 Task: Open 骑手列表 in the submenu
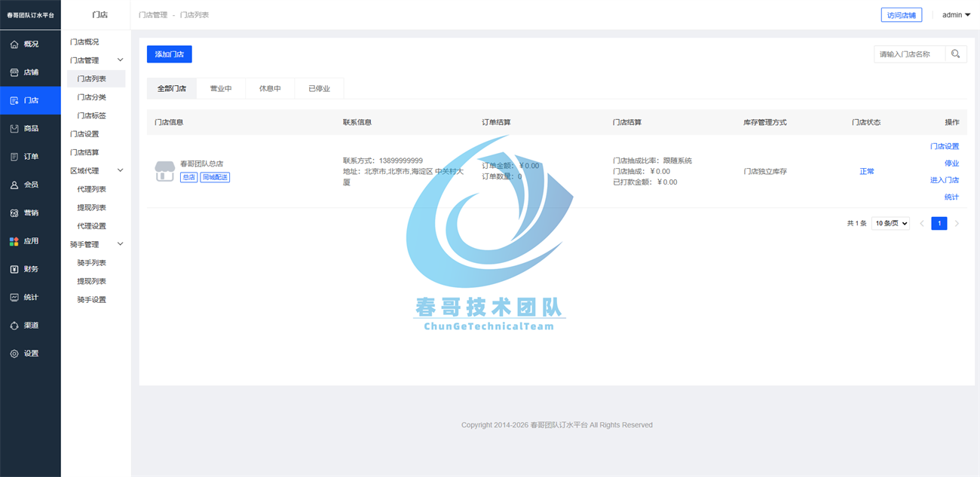coord(92,263)
